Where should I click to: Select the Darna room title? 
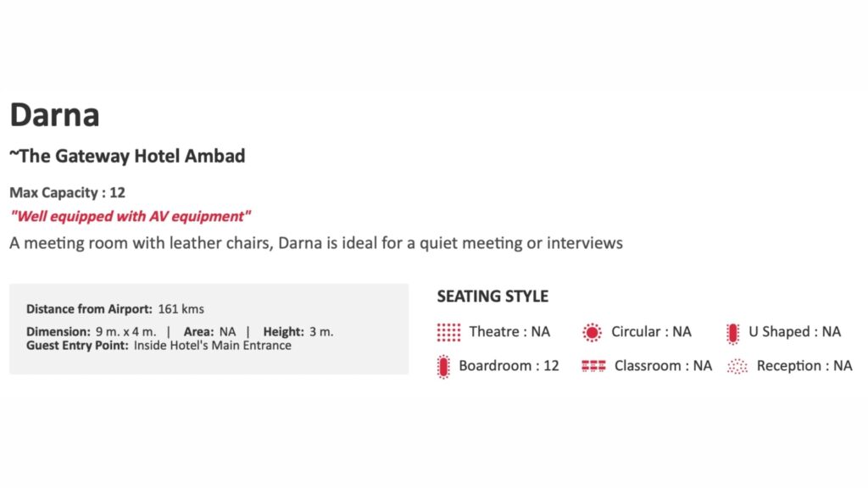point(54,114)
